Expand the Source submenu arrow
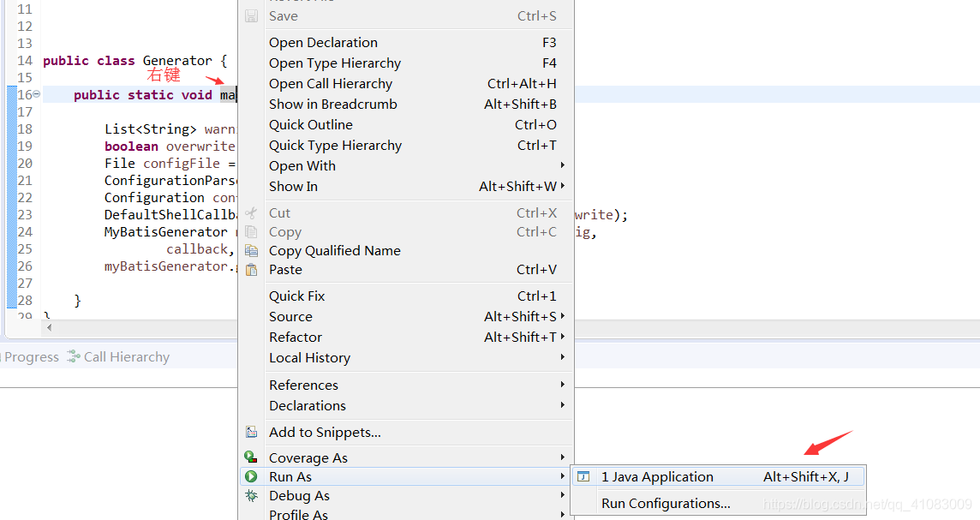Screen dimensions: 980x520 coord(563,315)
